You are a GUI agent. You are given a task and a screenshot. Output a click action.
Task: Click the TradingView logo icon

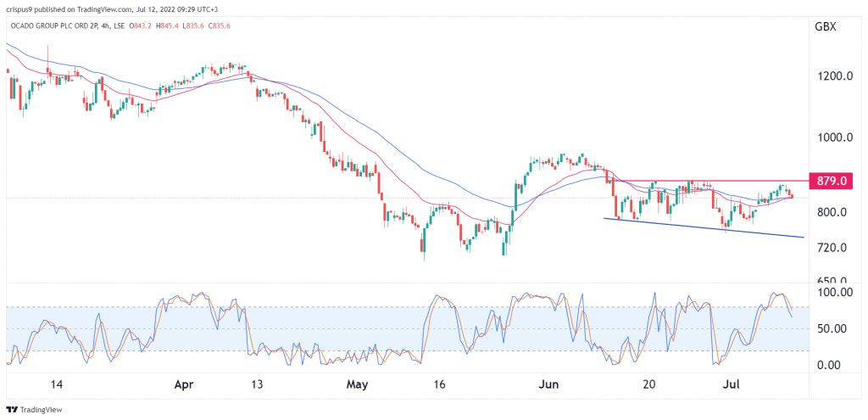coord(12,410)
